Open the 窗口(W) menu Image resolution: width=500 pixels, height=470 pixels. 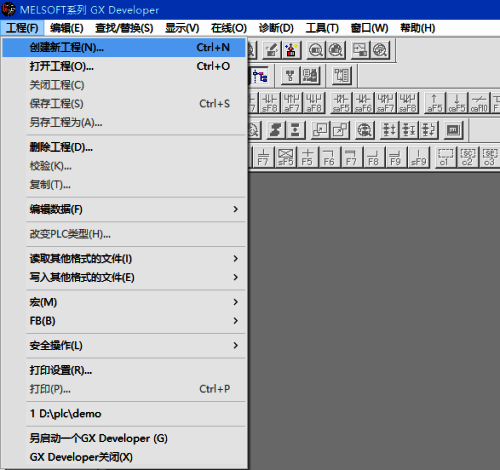(x=369, y=28)
